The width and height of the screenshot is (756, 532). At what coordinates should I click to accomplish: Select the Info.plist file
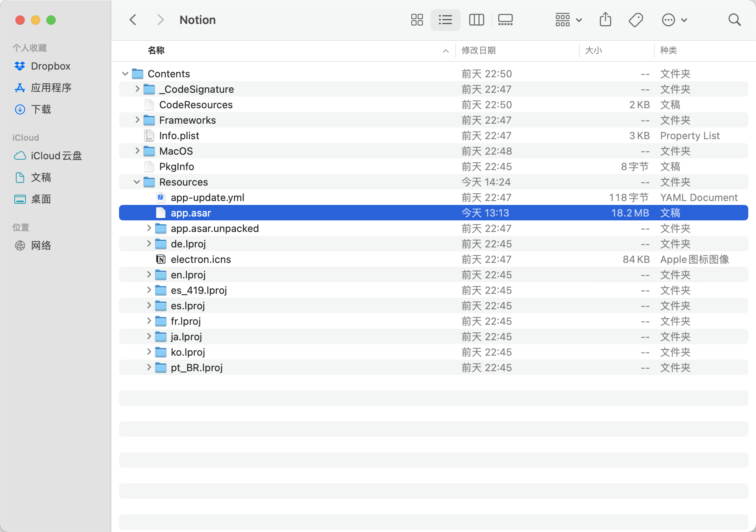179,136
